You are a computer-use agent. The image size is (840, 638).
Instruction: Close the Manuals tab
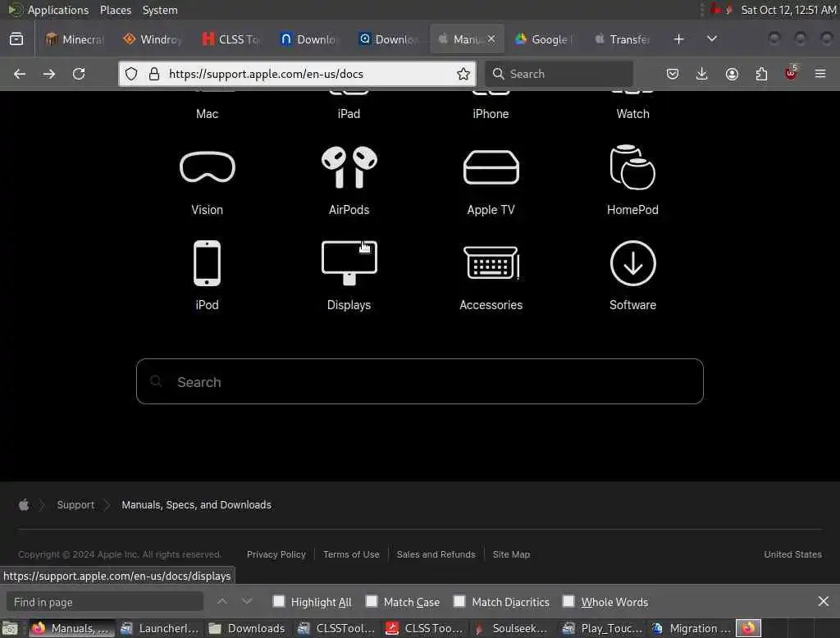(491, 39)
